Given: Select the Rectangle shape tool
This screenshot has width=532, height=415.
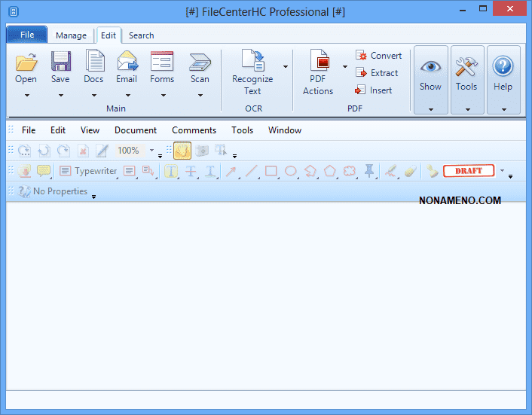Looking at the screenshot, I should pos(271,171).
